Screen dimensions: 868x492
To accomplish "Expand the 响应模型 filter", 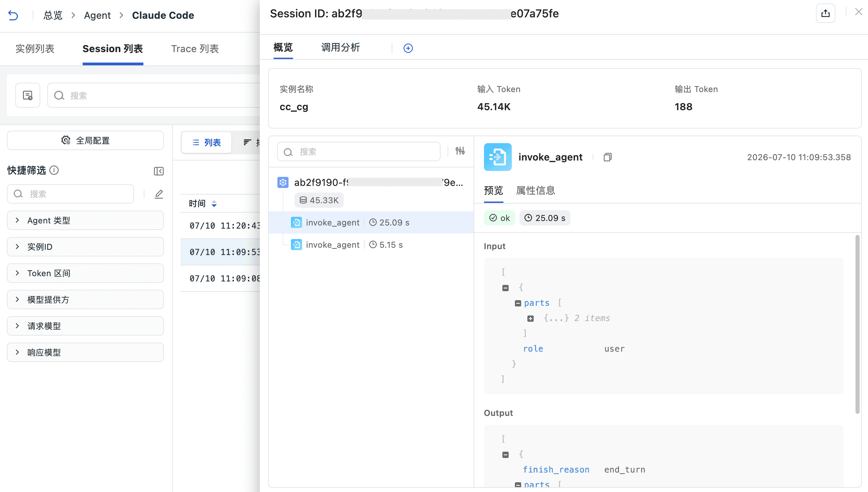I will pos(85,352).
